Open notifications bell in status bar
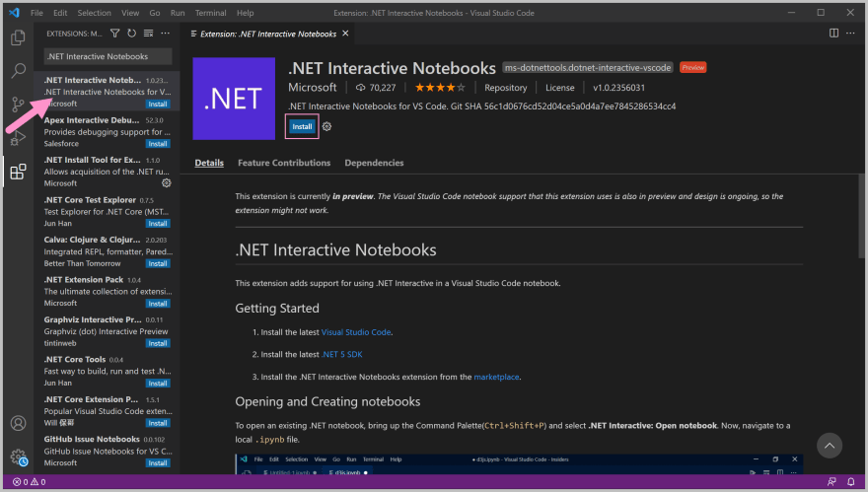This screenshot has height=492, width=868. tap(851, 482)
